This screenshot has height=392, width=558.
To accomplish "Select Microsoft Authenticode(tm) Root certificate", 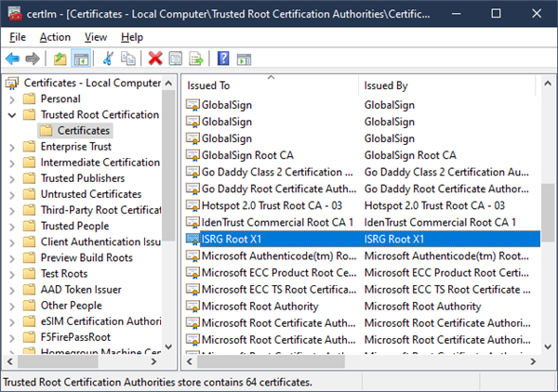I will pyautogui.click(x=363, y=255).
